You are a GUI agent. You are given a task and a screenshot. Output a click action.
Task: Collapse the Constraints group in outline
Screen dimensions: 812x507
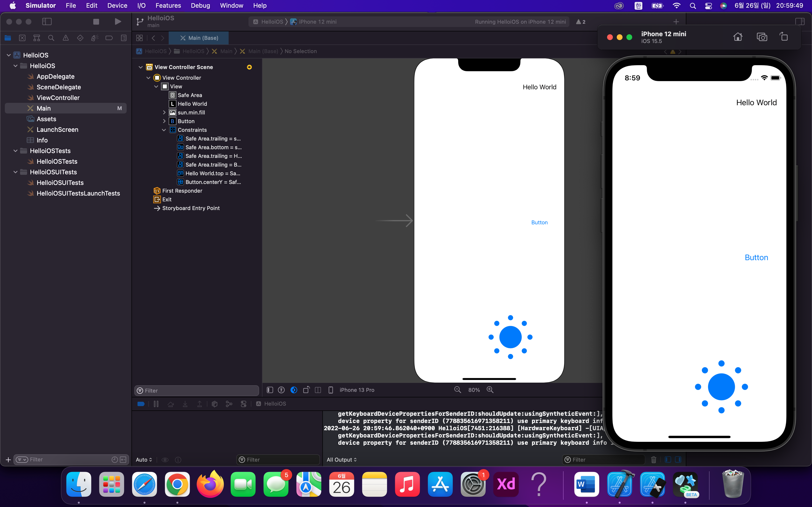click(x=164, y=130)
